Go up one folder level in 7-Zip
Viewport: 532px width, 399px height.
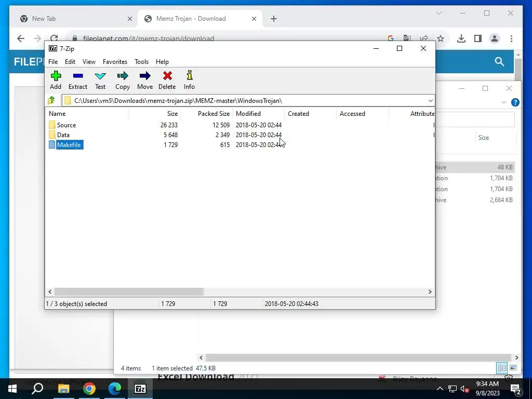click(51, 100)
